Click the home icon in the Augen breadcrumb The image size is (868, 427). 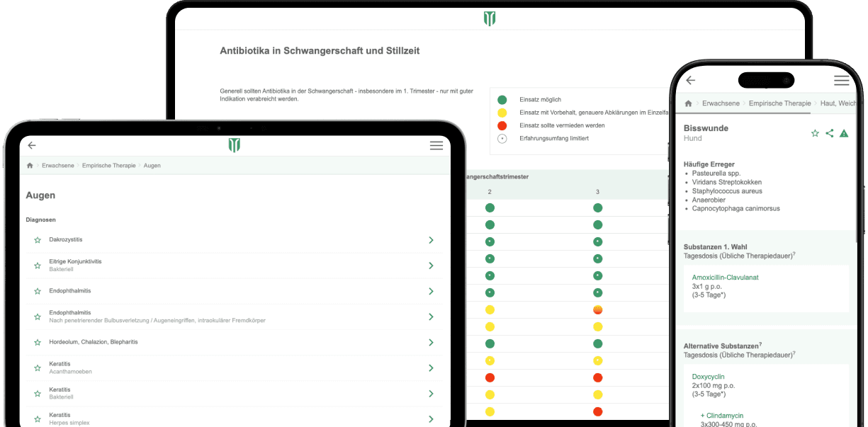30,166
